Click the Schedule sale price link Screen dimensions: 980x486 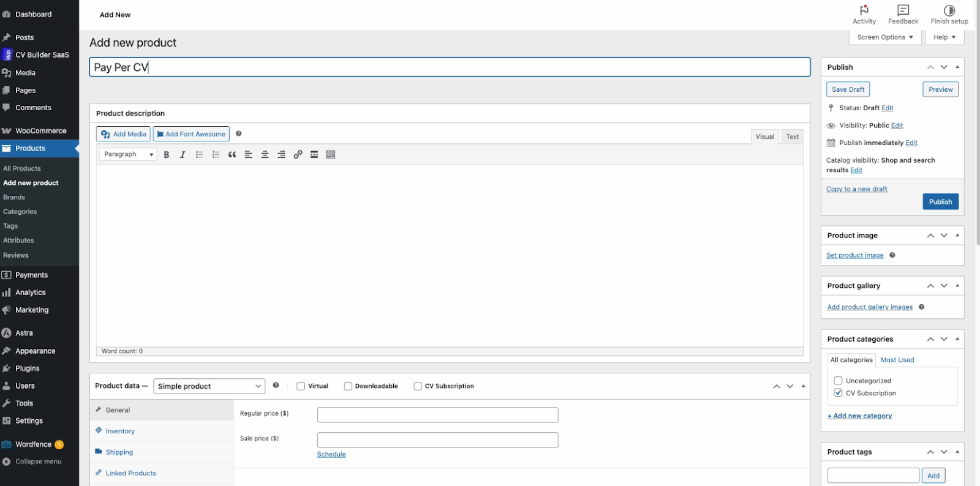331,454
